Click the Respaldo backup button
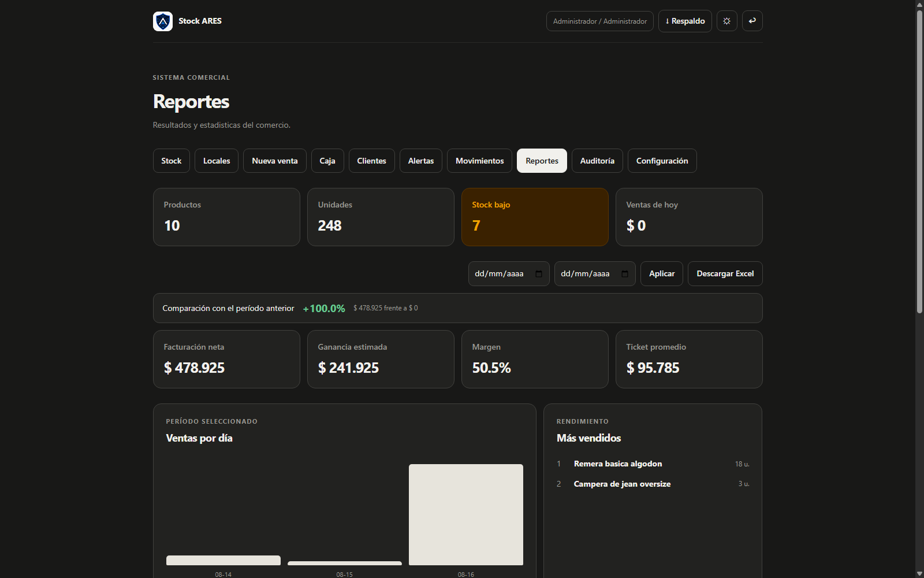924x578 pixels. click(685, 21)
